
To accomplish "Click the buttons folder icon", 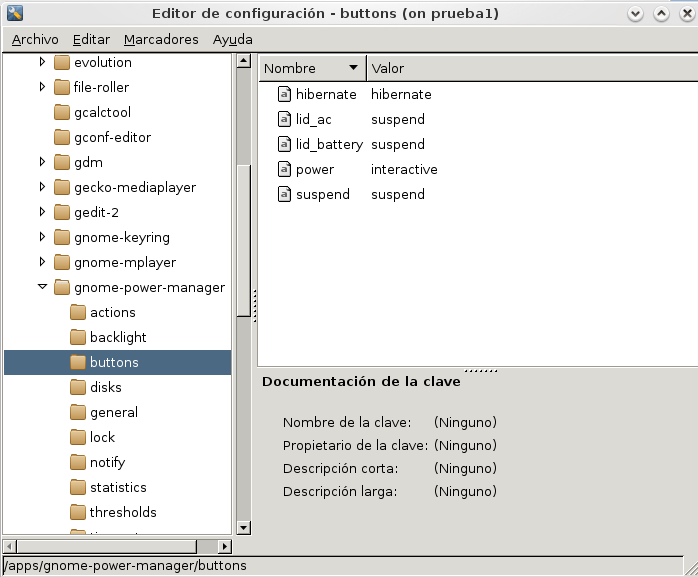I will 78,362.
